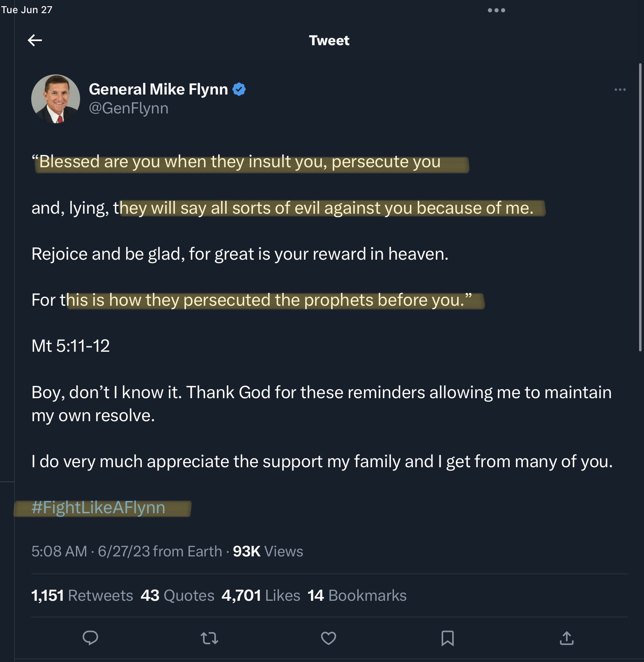The height and width of the screenshot is (662, 644).
Task: Bookmark this tweet
Action: point(447,638)
